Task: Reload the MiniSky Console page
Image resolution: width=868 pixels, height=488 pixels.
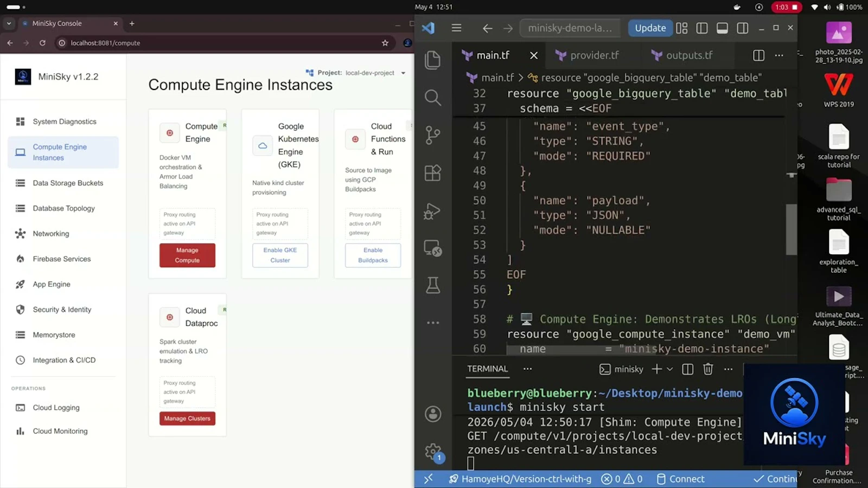Action: pyautogui.click(x=42, y=43)
